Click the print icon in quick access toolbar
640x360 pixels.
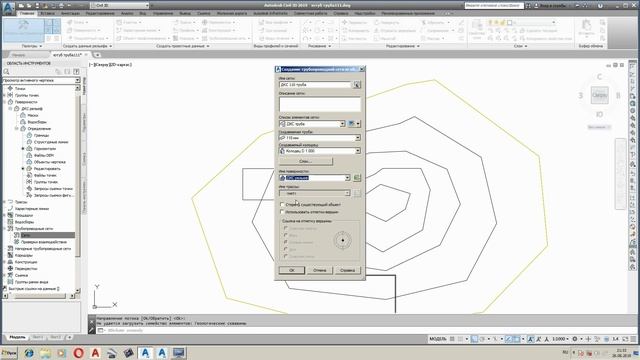tap(61, 6)
